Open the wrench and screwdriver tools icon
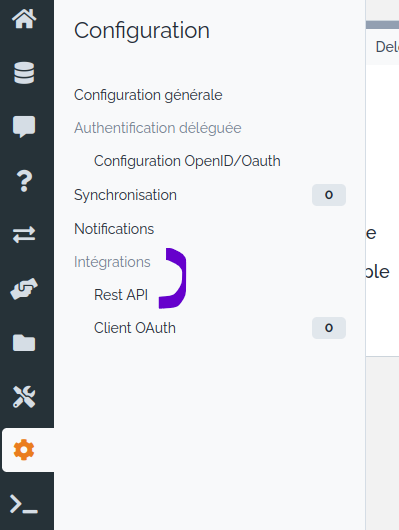Image resolution: width=399 pixels, height=530 pixels. click(24, 397)
